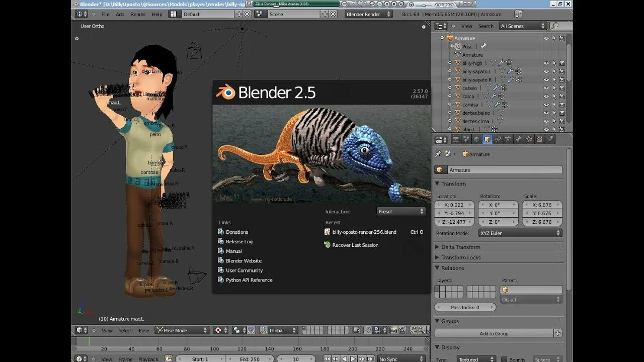This screenshot has height=362, width=644.
Task: Click the pin icon in properties breadcrumb
Action: coord(438,154)
